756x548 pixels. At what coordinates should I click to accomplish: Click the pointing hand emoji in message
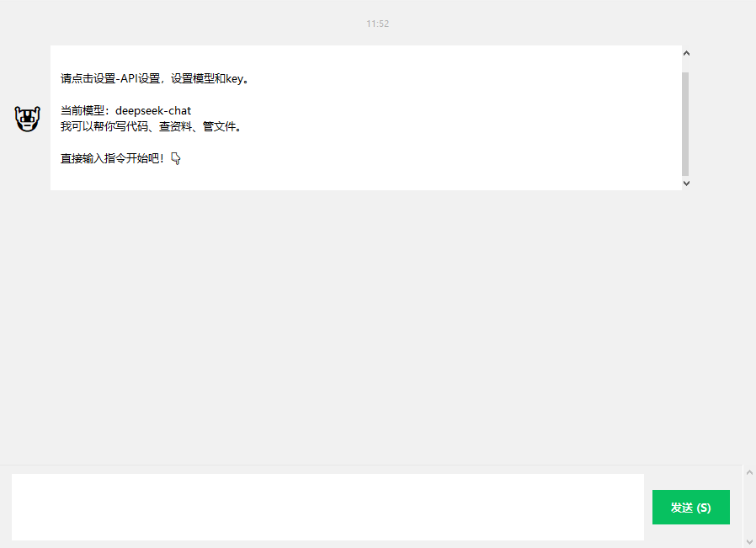click(x=176, y=158)
